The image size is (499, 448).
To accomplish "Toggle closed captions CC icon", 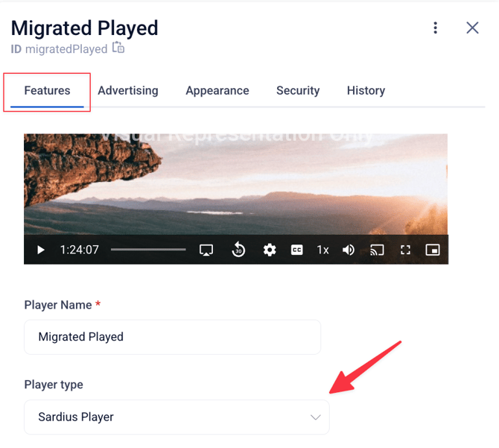I will [x=296, y=250].
